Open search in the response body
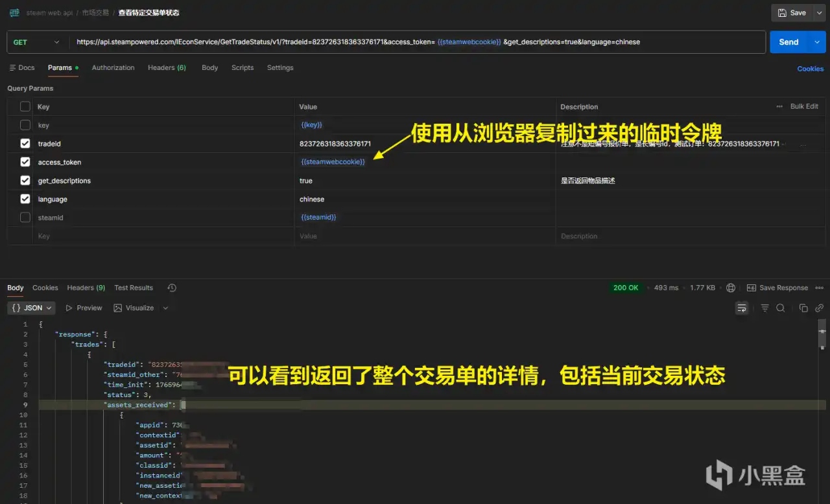 tap(780, 308)
